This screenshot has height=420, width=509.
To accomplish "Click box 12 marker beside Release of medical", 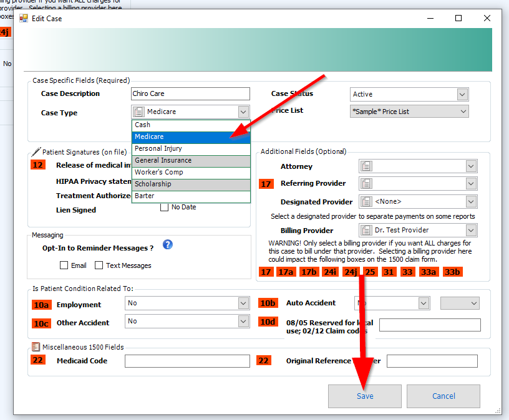I will pos(38,165).
